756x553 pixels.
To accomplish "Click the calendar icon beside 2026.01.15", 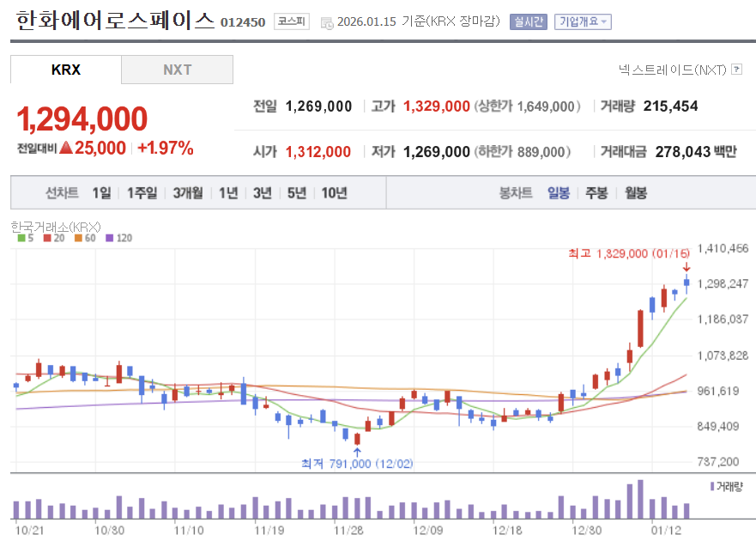I will click(x=327, y=22).
